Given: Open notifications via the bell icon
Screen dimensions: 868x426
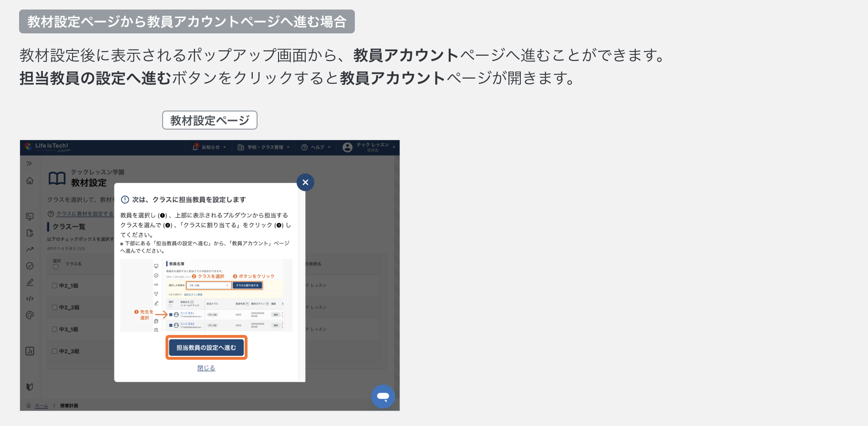Looking at the screenshot, I should 195,147.
